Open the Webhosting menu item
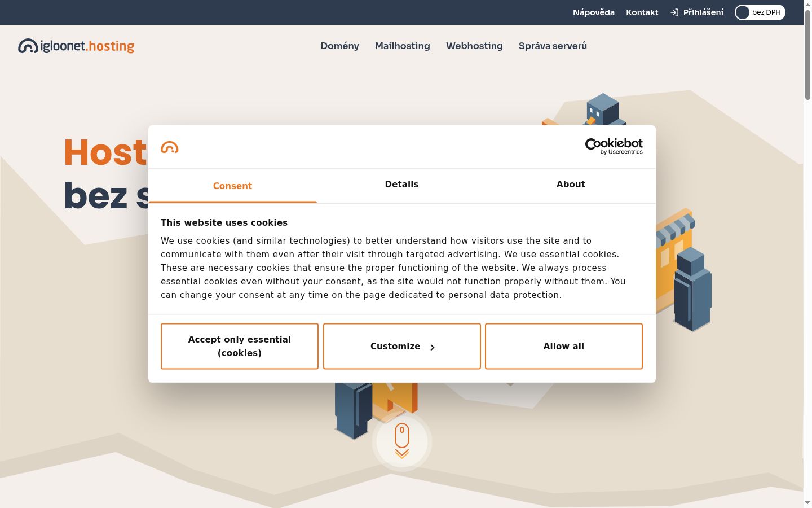812x508 pixels. tap(474, 46)
